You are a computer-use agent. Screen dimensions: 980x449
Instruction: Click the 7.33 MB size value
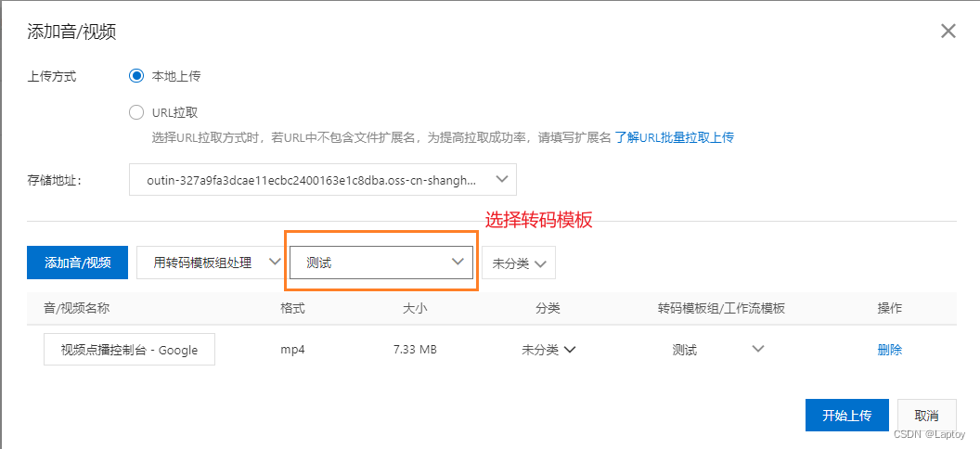tap(415, 350)
